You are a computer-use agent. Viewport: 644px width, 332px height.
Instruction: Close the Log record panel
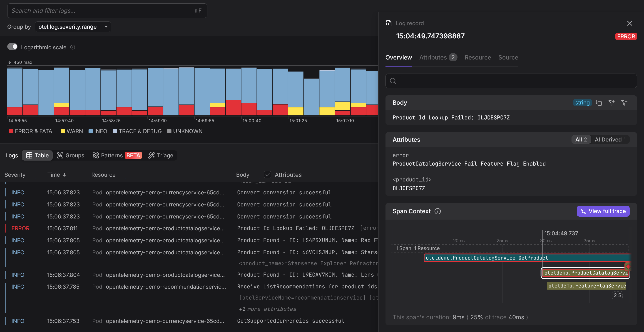coord(629,23)
